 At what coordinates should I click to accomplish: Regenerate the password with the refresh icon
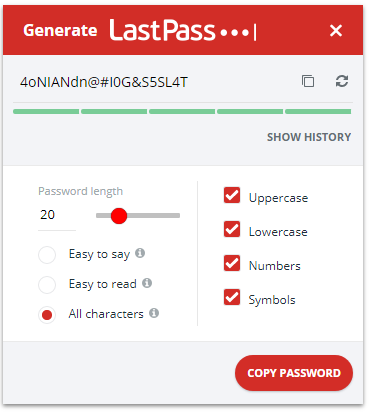(x=342, y=81)
